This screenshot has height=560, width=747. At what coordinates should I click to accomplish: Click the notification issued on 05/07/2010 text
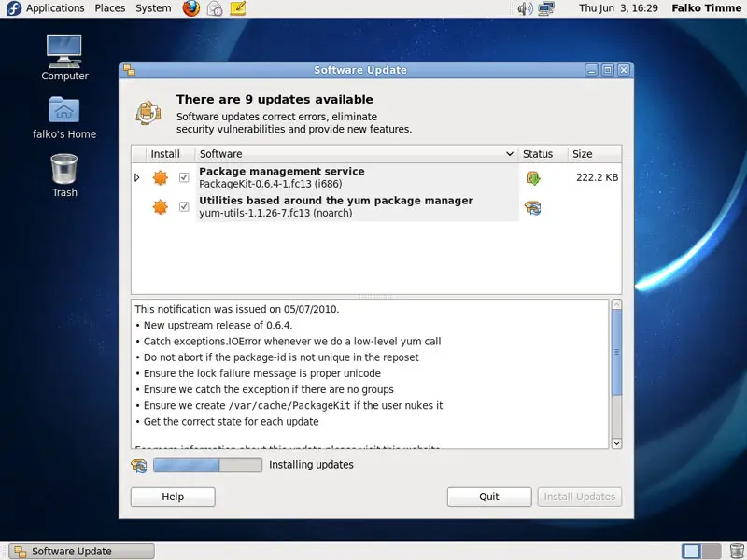click(x=237, y=310)
